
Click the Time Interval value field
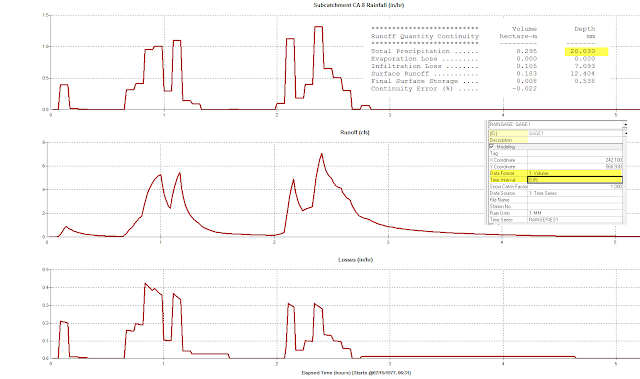pos(575,180)
